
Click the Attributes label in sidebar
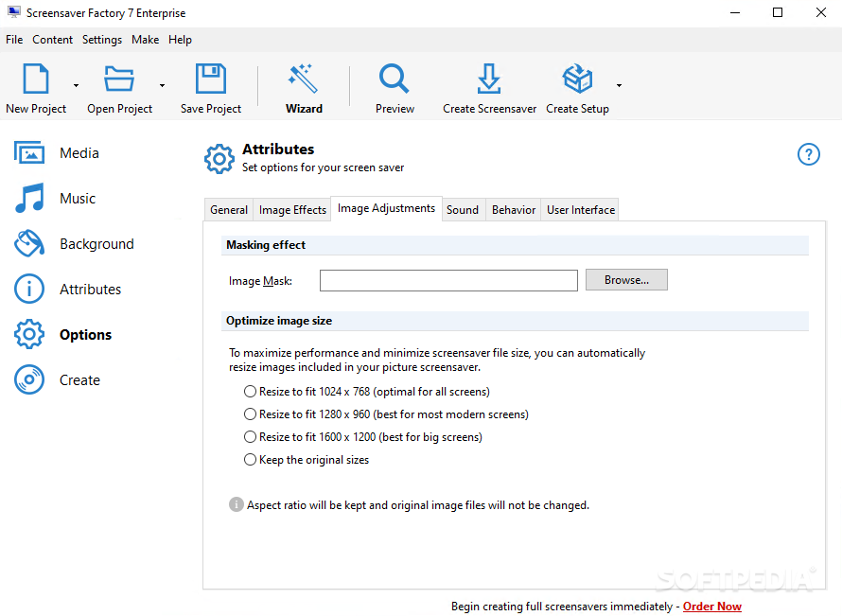pyautogui.click(x=90, y=289)
